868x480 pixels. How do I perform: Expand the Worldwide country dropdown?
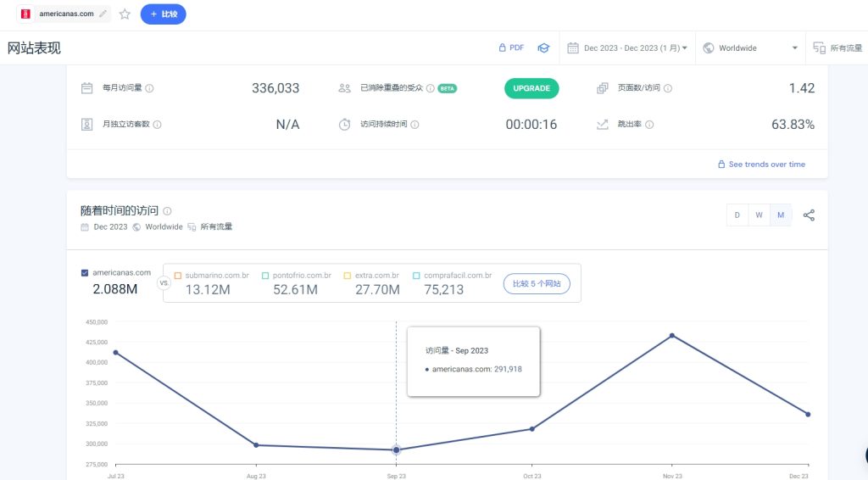point(750,48)
